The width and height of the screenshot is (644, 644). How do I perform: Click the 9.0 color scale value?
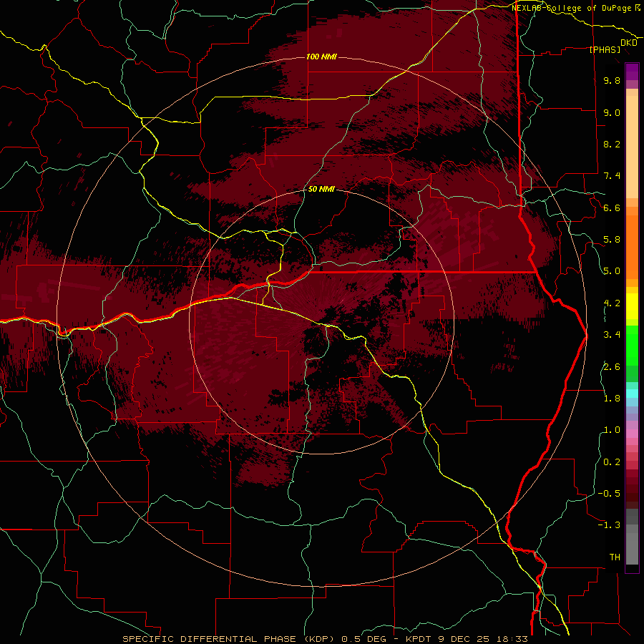tap(612, 112)
